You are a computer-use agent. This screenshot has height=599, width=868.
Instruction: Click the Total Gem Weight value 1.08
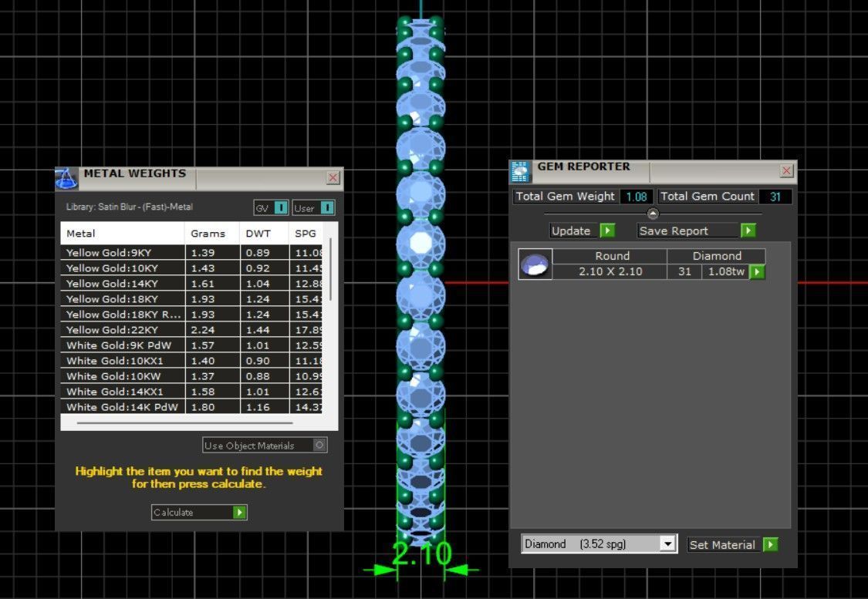[637, 197]
